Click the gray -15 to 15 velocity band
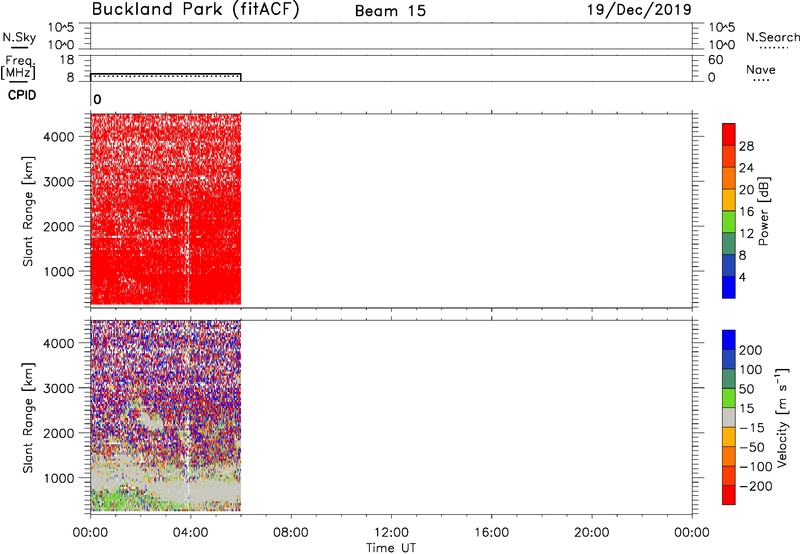Image resolution: width=800 pixels, height=554 pixels. point(729,417)
